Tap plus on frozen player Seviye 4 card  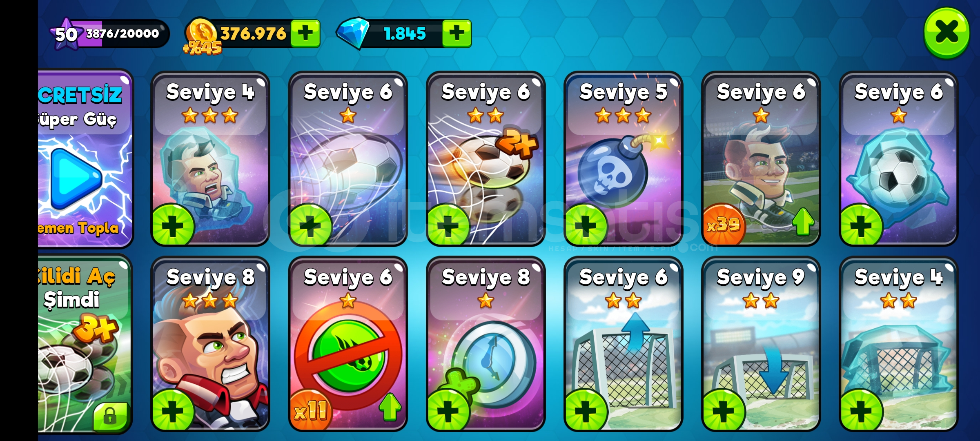tap(173, 226)
